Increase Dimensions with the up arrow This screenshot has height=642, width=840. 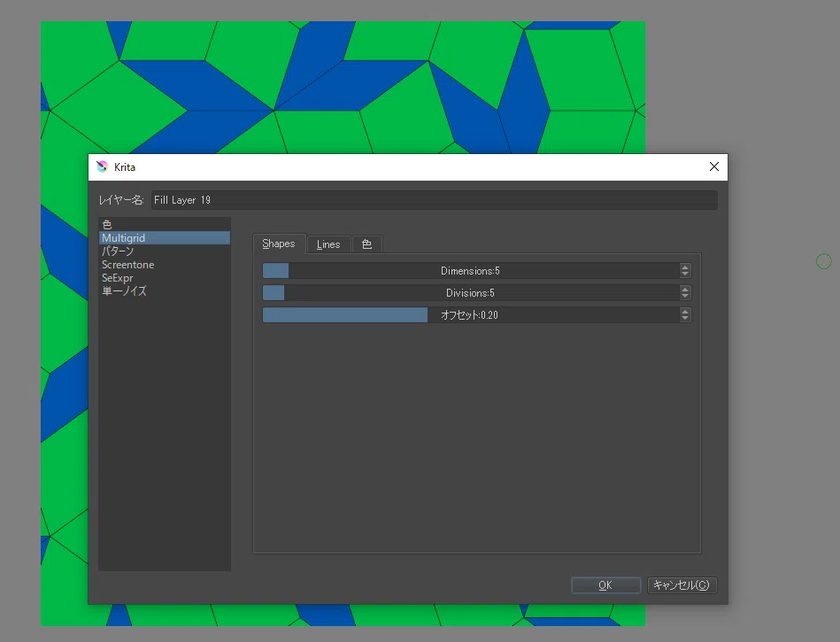[685, 267]
